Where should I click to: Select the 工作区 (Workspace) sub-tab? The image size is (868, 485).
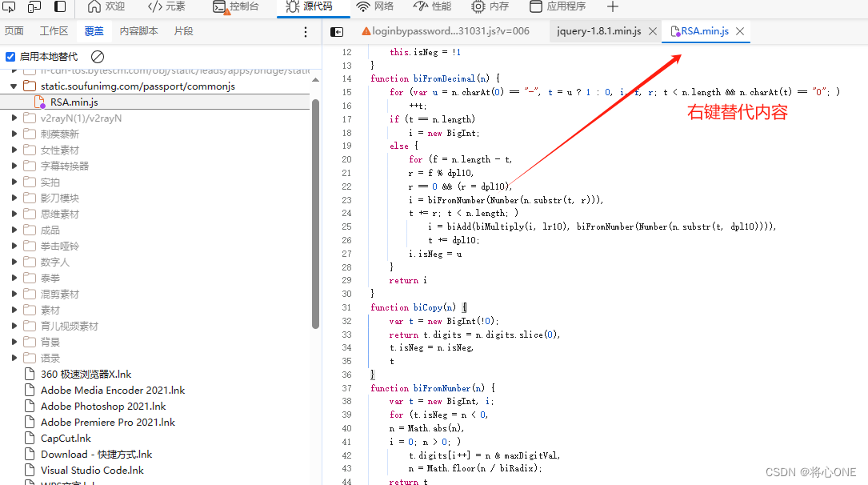54,31
